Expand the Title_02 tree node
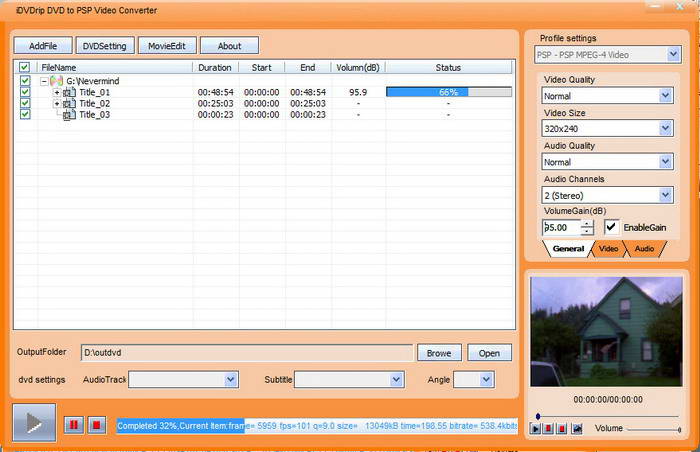Screen dimensions: 700x452 pos(57,104)
